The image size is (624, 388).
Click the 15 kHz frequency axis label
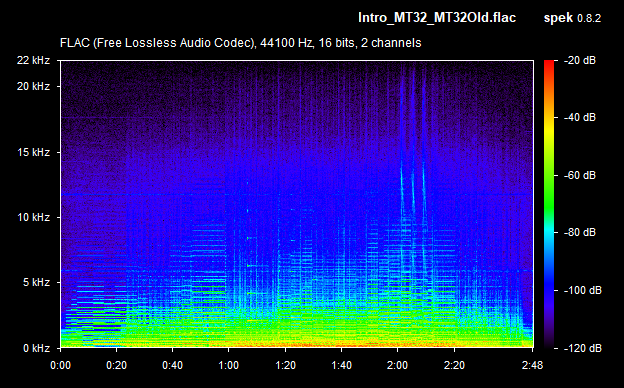[x=33, y=152]
